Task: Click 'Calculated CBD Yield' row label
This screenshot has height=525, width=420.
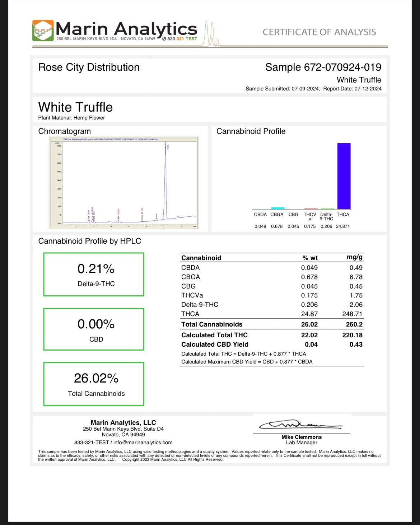Action: click(215, 344)
